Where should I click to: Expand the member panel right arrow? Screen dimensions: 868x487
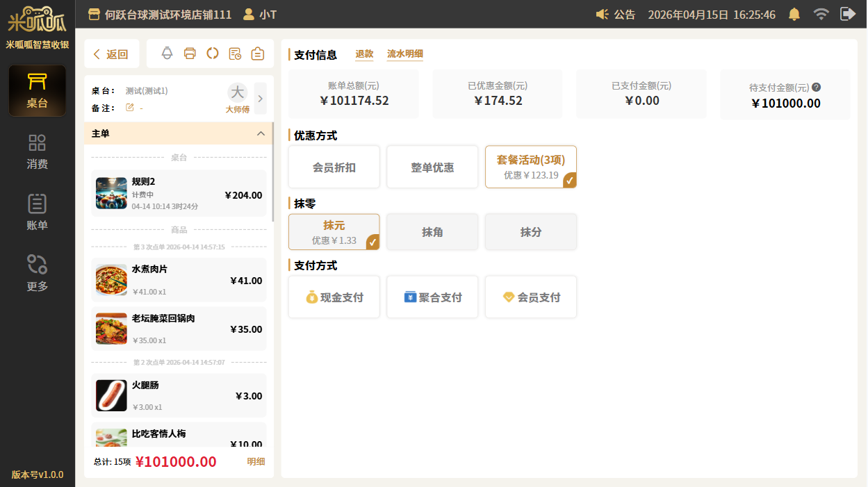click(261, 99)
